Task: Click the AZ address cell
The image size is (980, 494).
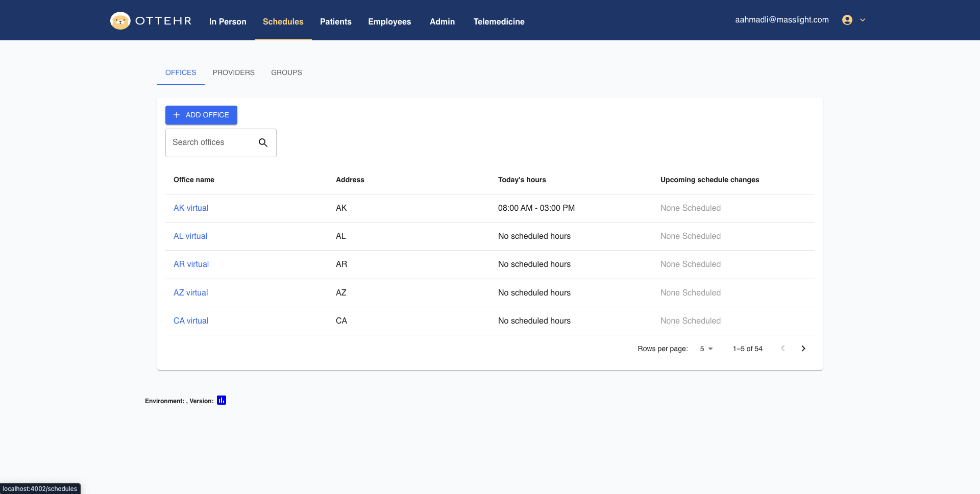Action: pos(341,293)
